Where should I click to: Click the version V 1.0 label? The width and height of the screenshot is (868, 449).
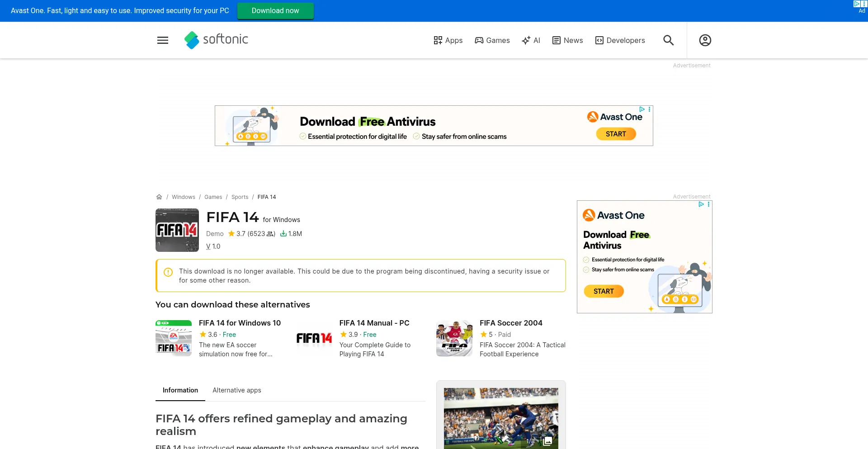[213, 246]
